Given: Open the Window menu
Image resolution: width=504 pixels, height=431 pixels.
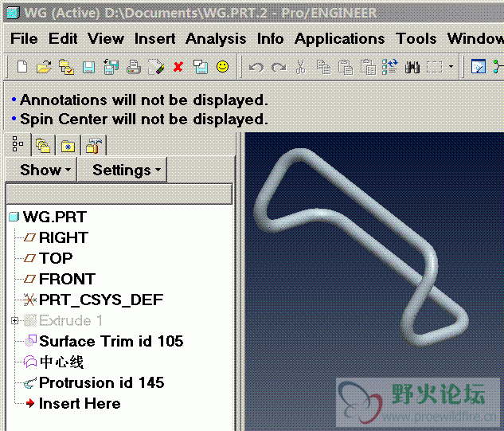Looking at the screenshot, I should point(475,39).
